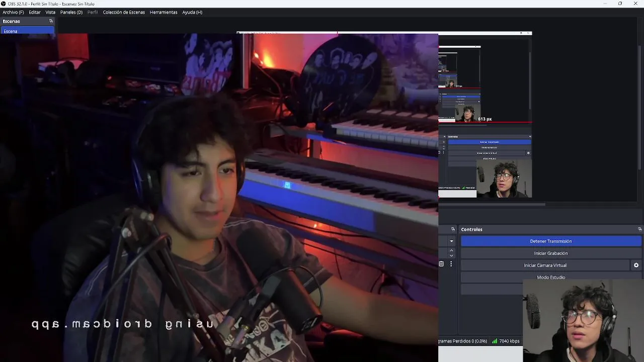Open the three-dots more options menu
This screenshot has width=644, height=362.
[451, 264]
